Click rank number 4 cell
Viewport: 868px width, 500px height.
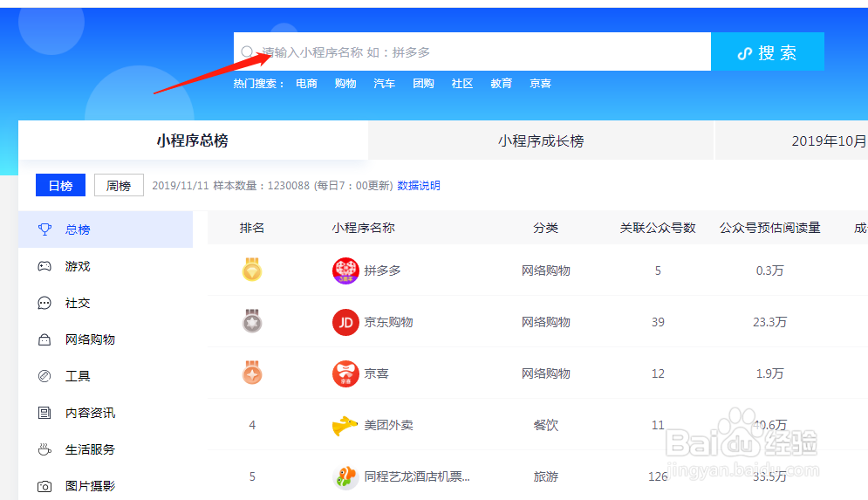[252, 425]
